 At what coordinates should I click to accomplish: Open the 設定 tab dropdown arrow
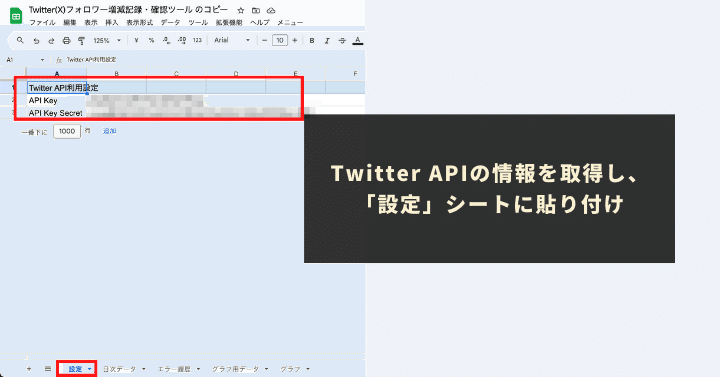(89, 369)
